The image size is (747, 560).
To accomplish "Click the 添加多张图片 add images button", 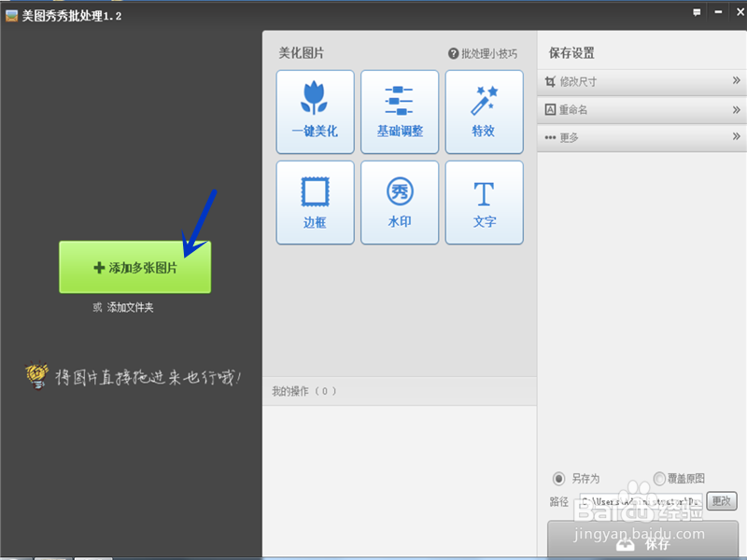I will tap(134, 266).
